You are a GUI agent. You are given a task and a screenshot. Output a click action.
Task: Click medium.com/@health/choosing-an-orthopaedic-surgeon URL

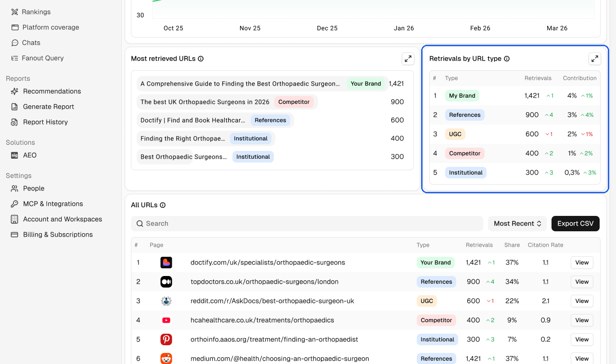coord(280,359)
